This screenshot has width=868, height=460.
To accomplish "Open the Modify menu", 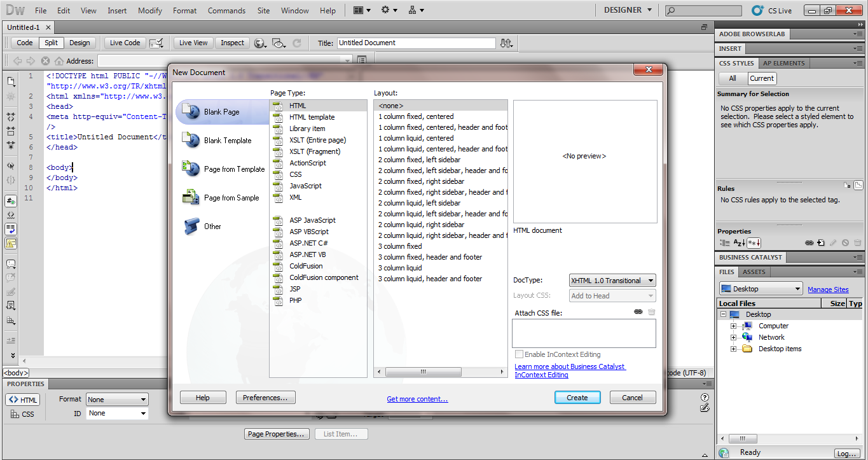I will [x=150, y=11].
